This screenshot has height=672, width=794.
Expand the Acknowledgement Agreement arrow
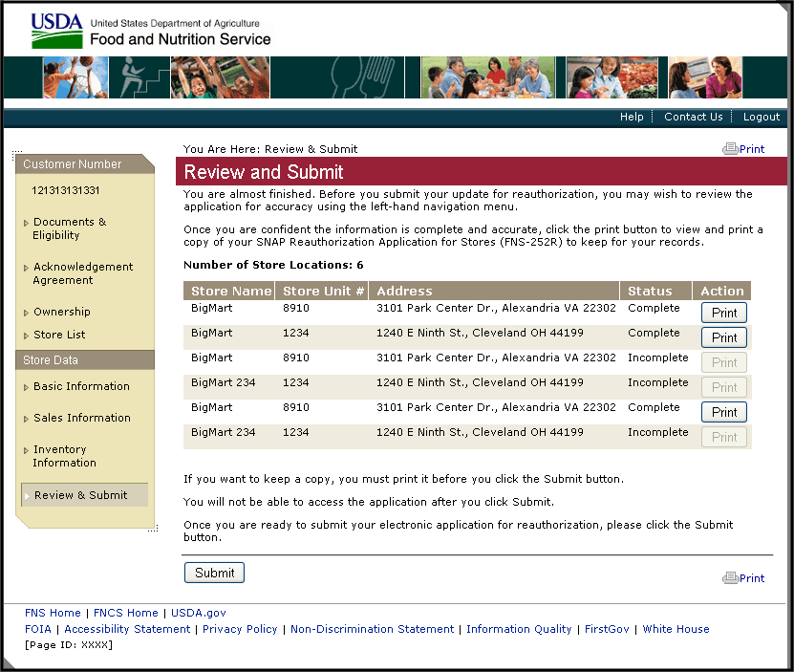[26, 269]
